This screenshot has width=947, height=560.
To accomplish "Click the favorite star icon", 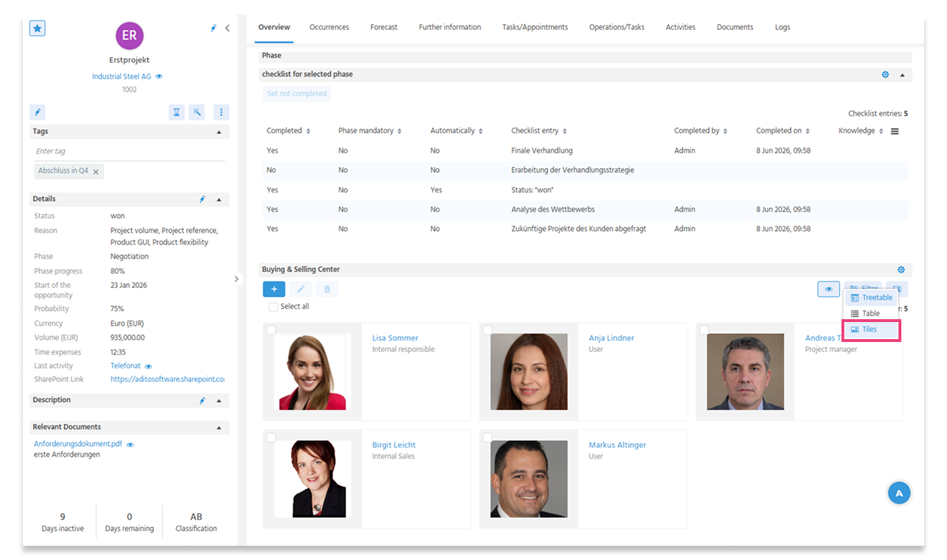I will [37, 28].
